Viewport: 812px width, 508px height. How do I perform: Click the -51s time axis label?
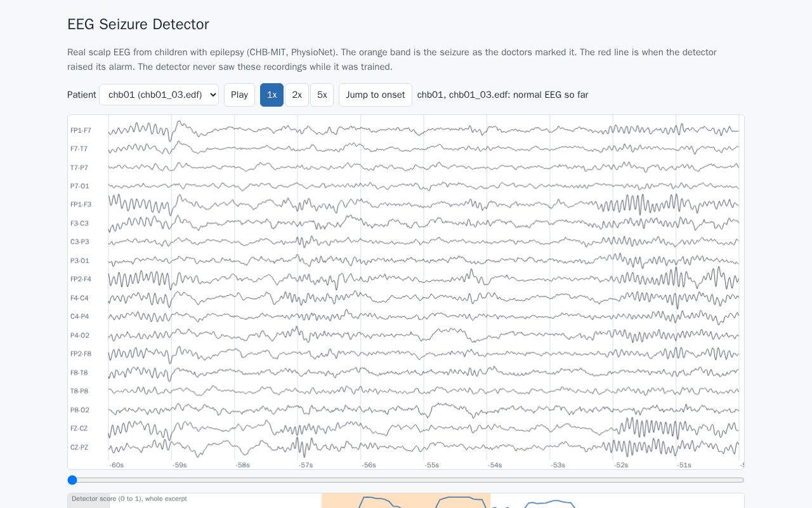tap(684, 465)
